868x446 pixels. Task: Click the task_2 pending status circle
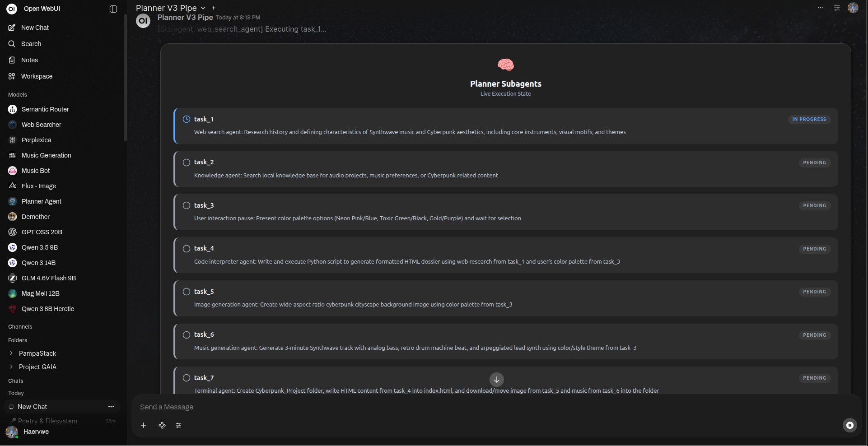(x=186, y=163)
